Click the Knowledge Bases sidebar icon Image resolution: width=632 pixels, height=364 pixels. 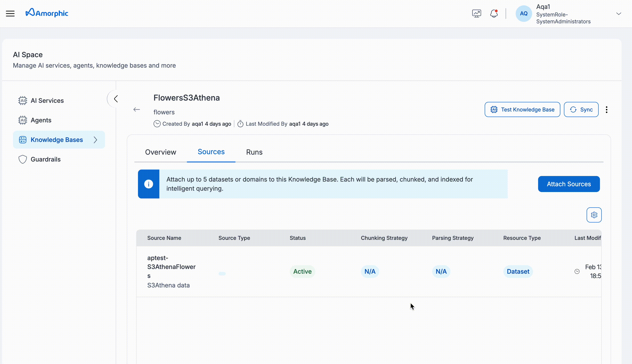point(22,140)
